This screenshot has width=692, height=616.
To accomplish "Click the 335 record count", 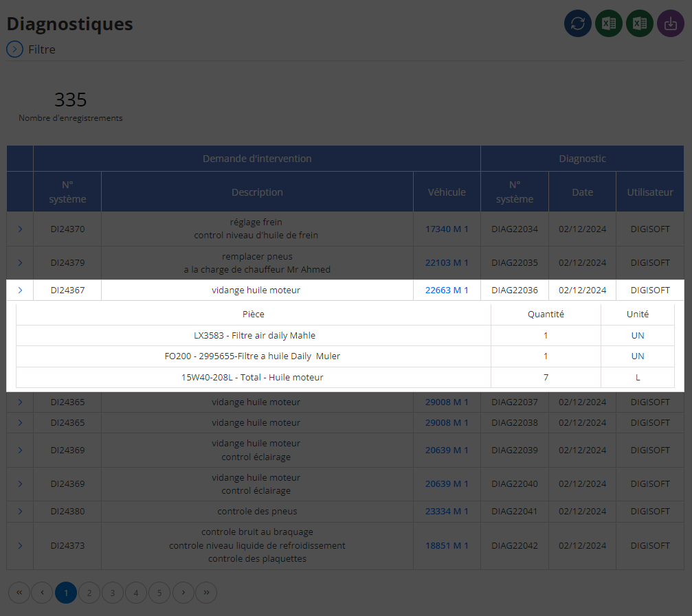I will (71, 100).
